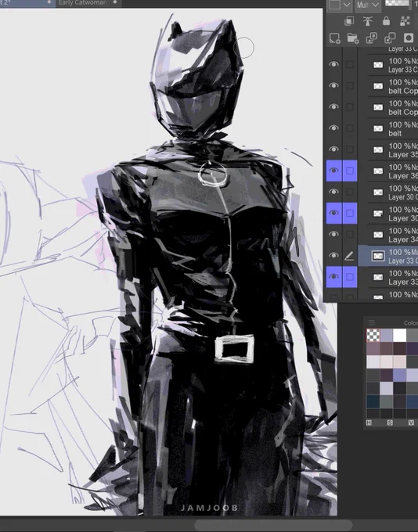The image size is (418, 532).
Task: Click the thumbnail of the layer named just 'belt'
Action: pyautogui.click(x=378, y=128)
